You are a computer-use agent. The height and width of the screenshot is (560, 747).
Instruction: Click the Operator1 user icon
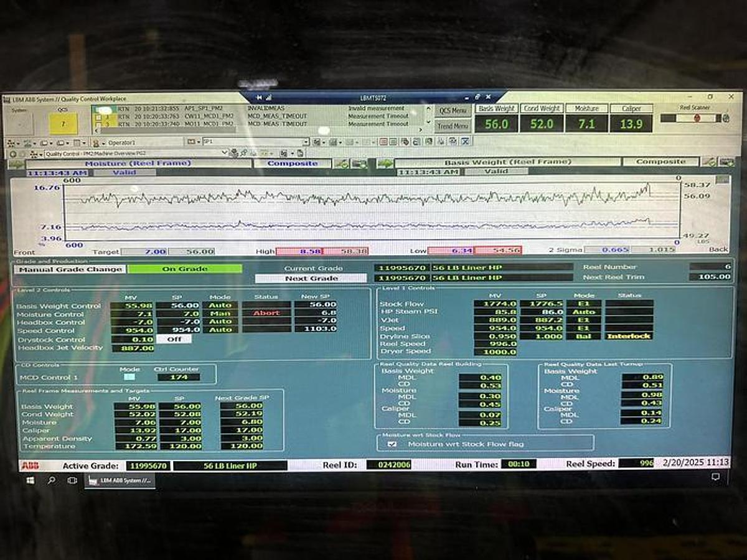point(96,142)
